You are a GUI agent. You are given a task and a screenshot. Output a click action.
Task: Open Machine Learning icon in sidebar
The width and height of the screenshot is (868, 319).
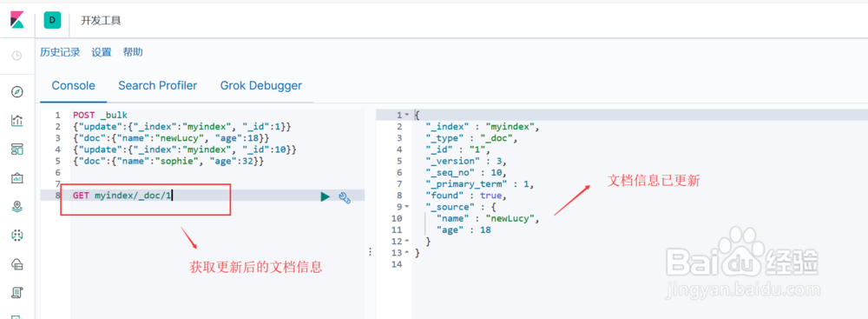(17, 236)
